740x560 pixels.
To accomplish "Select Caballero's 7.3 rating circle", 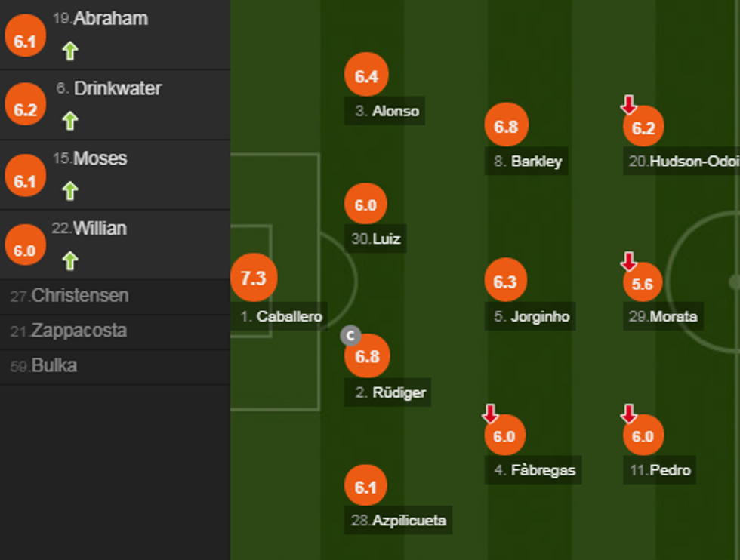I will pyautogui.click(x=254, y=278).
